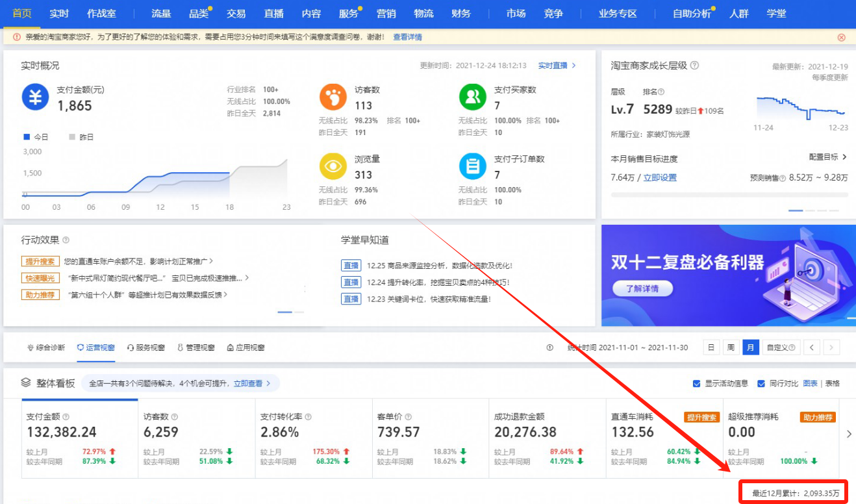The height and width of the screenshot is (504, 856).
Task: Open the 自助分析 menu
Action: pyautogui.click(x=692, y=13)
